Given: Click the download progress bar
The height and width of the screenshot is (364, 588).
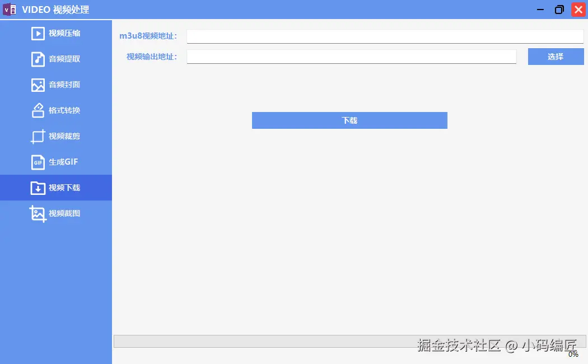Looking at the screenshot, I should pos(350,342).
